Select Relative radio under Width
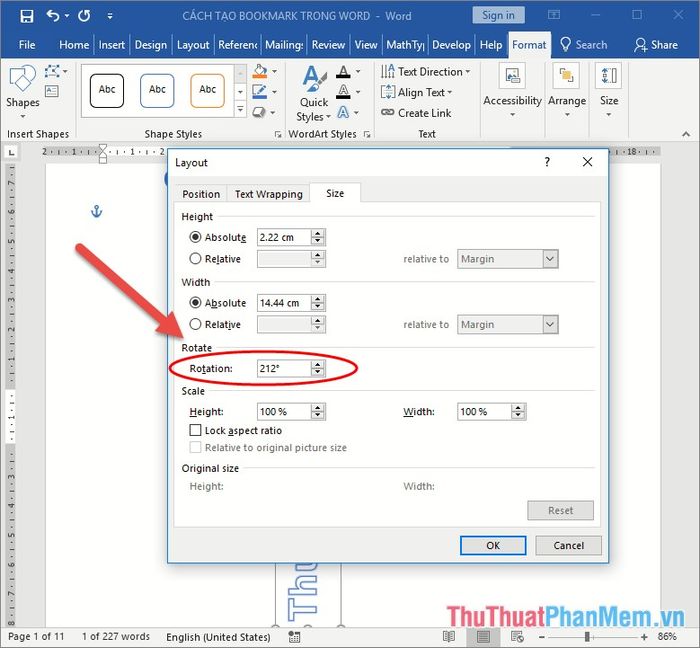Image resolution: width=700 pixels, height=648 pixels. point(195,324)
